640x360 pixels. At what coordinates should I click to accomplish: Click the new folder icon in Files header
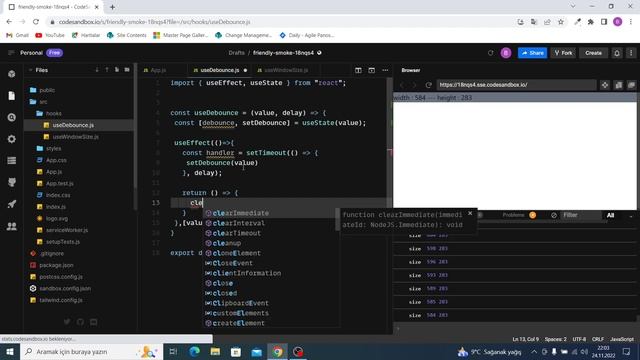[127, 70]
